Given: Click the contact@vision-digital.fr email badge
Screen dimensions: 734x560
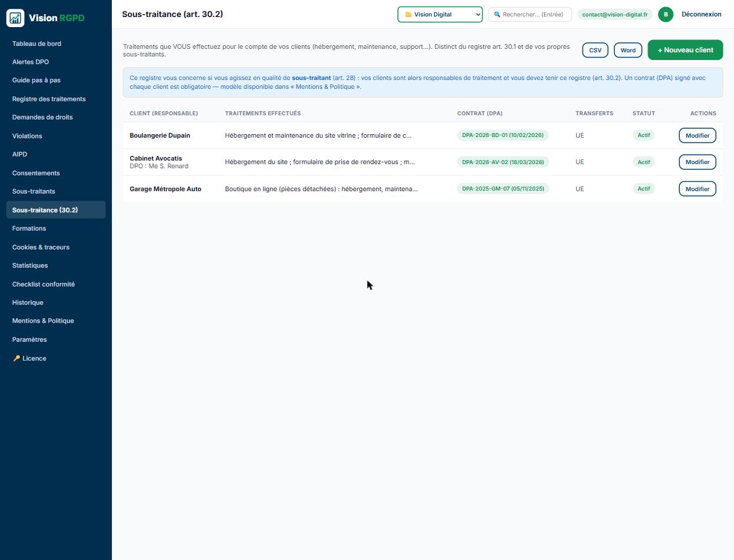Looking at the screenshot, I should coord(615,14).
